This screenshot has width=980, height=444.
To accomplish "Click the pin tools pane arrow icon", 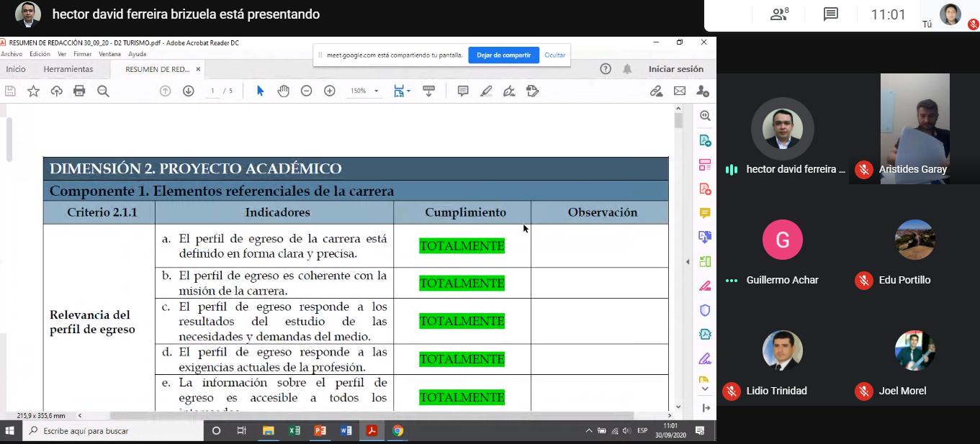I will coord(705,408).
